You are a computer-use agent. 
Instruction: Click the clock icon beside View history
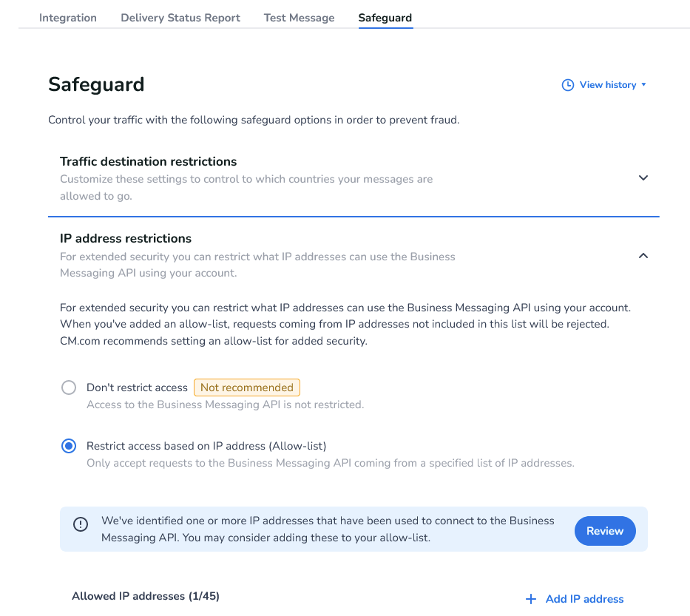pos(568,85)
